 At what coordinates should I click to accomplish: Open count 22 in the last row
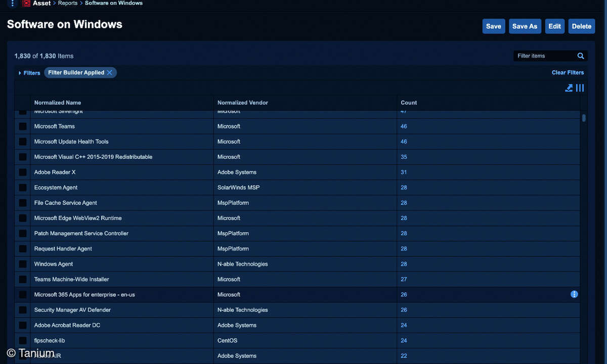(404, 356)
